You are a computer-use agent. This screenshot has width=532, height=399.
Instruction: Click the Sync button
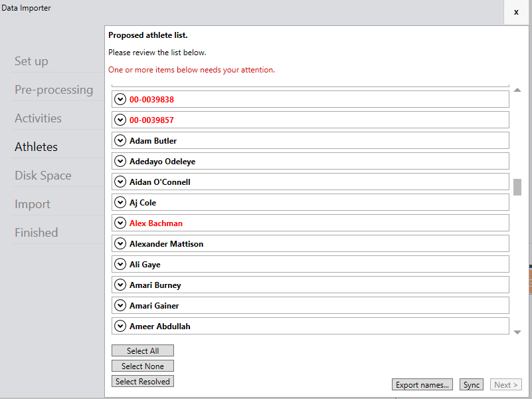[x=472, y=385]
